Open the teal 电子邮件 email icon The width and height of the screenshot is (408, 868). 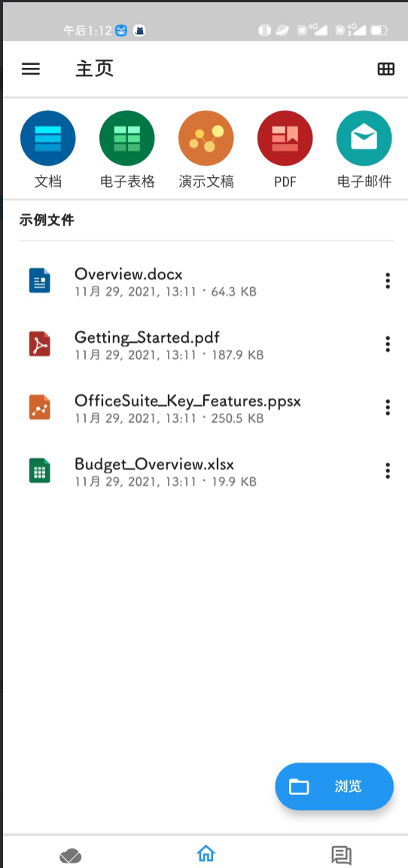[x=364, y=139]
